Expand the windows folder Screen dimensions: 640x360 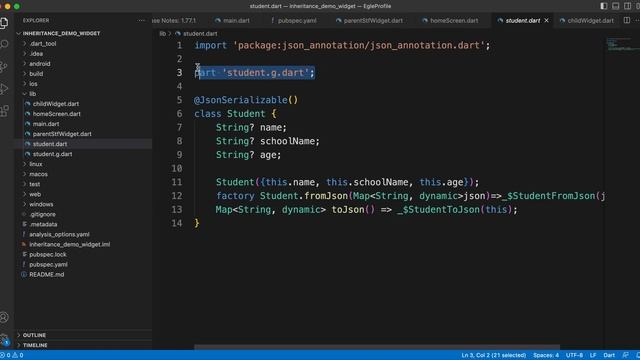(41, 204)
